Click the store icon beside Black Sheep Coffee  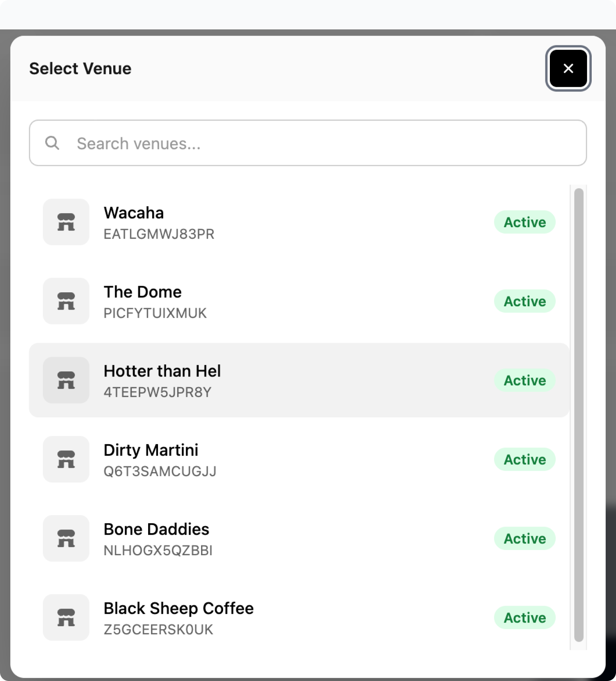(66, 617)
